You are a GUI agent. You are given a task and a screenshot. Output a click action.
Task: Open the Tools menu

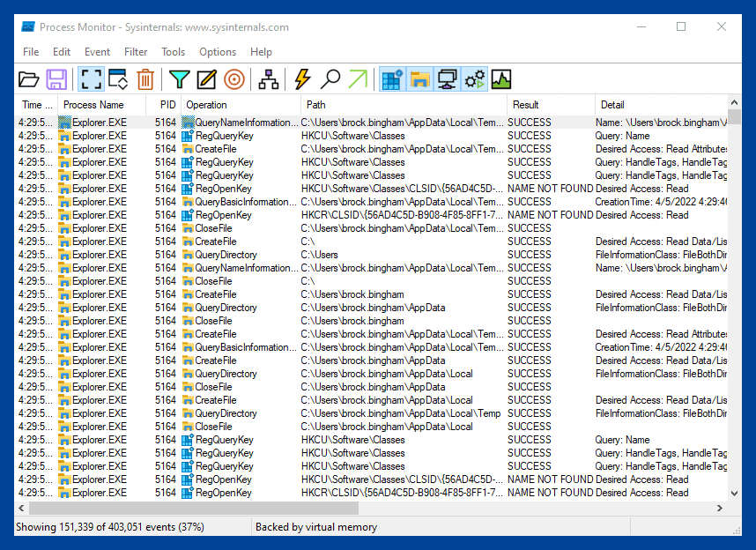tap(173, 52)
